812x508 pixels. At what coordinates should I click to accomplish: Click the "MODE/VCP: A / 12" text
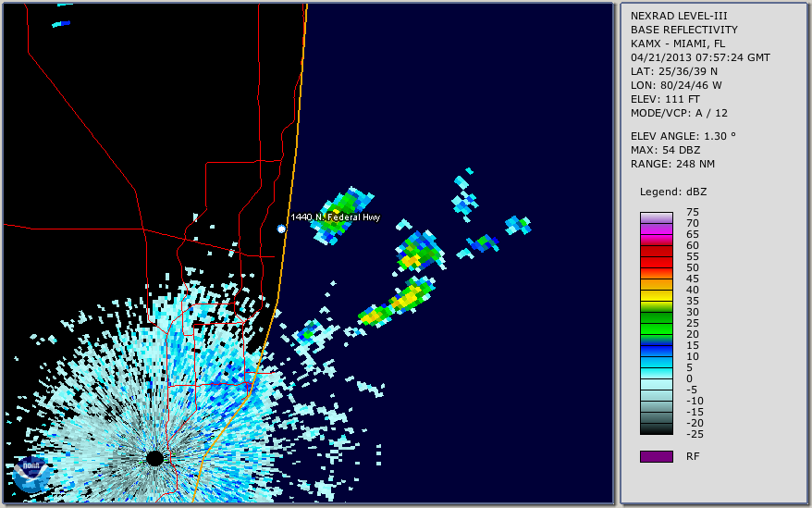pos(679,113)
